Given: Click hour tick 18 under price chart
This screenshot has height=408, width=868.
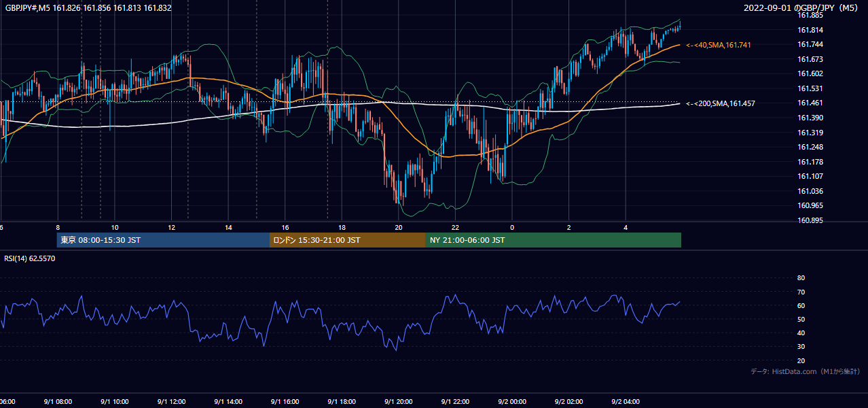Looking at the screenshot, I should (x=342, y=227).
